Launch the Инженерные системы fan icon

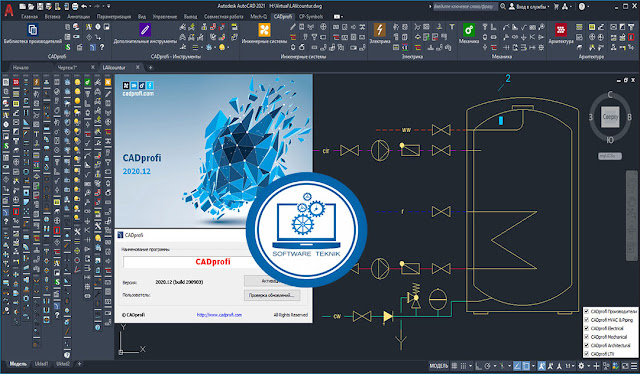(264, 30)
